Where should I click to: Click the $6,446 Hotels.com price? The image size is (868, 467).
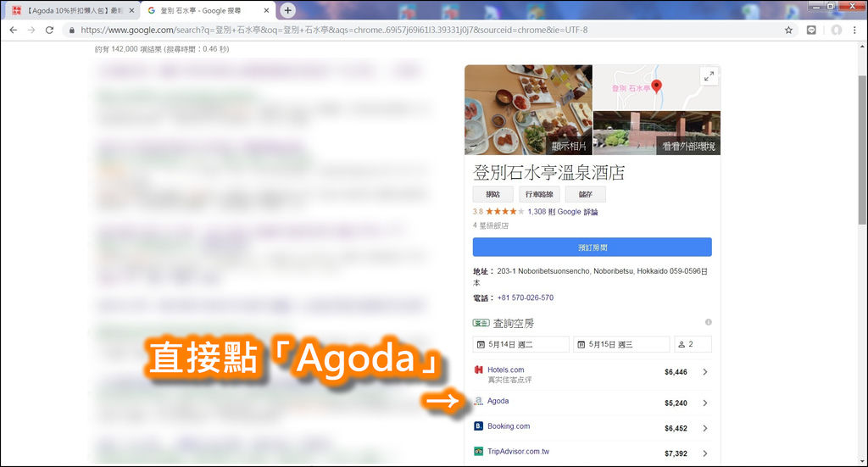coord(676,372)
